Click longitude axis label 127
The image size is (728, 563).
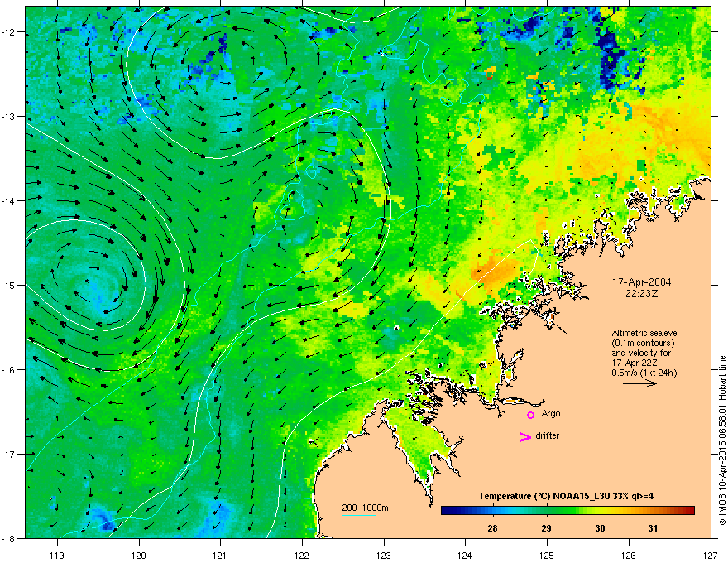click(710, 555)
